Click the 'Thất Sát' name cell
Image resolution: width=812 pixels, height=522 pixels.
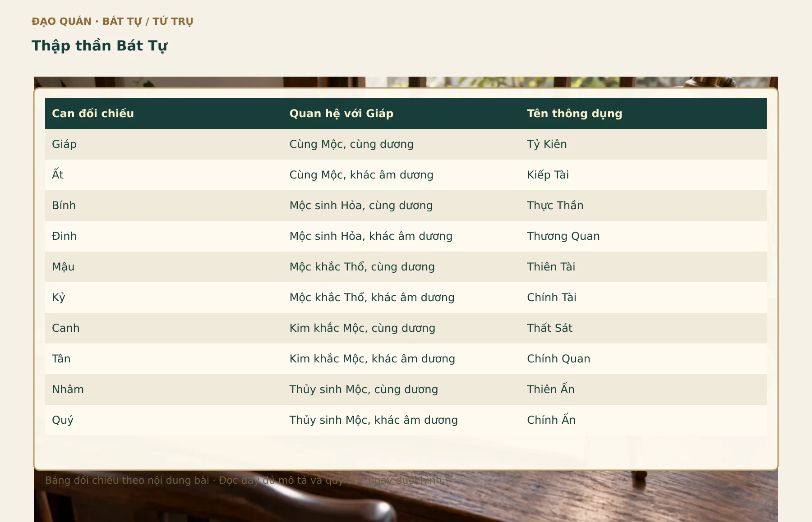tap(644, 328)
